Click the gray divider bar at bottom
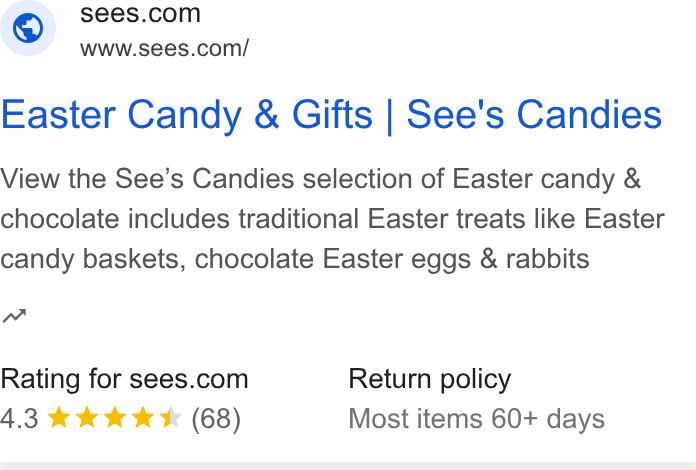 348,466
